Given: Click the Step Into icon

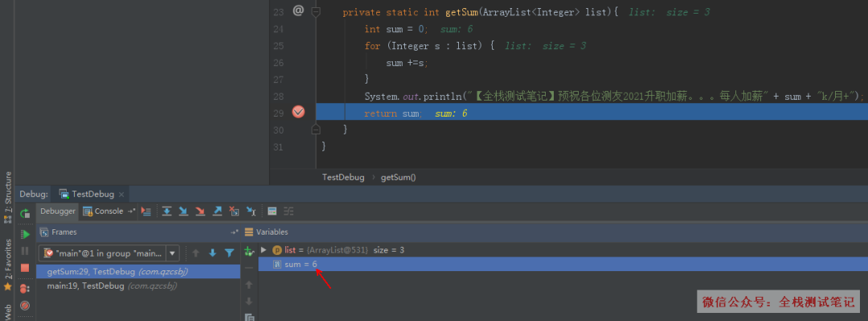Looking at the screenshot, I should pyautogui.click(x=183, y=212).
